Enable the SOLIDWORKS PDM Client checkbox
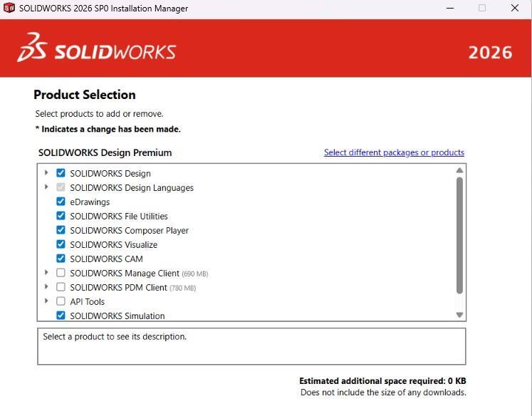 (61, 287)
